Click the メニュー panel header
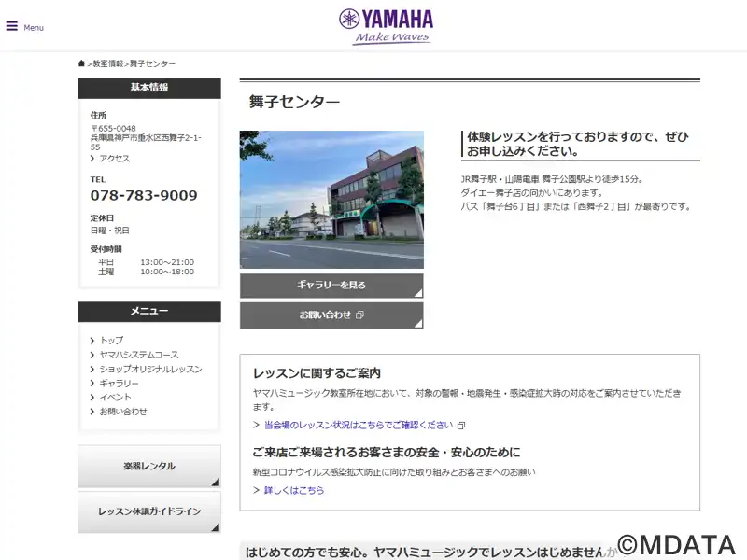This screenshot has width=747, height=560. pyautogui.click(x=149, y=312)
